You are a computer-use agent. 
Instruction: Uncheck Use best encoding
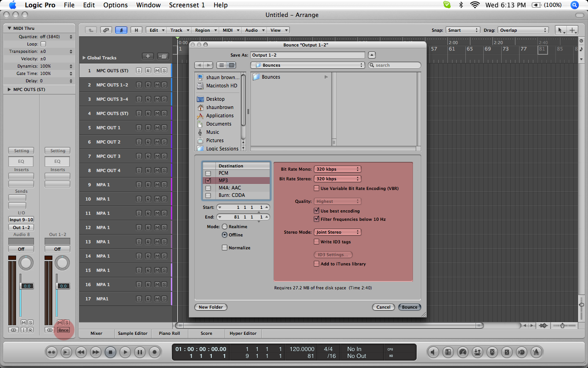(317, 211)
